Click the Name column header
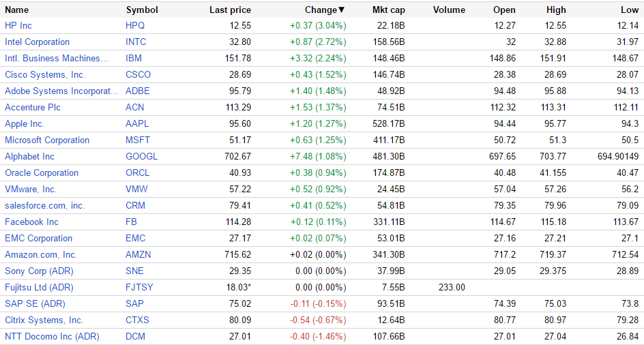This screenshot has width=644, height=345. point(17,10)
